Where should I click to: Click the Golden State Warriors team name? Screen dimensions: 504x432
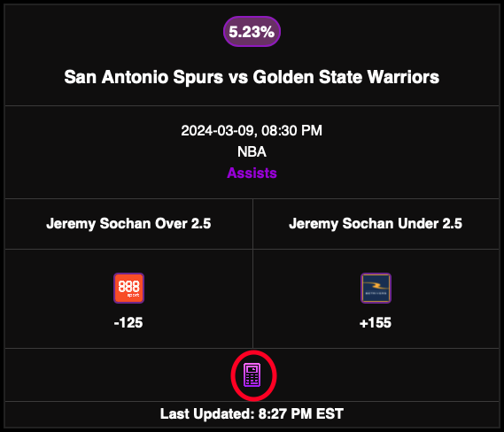click(x=345, y=77)
